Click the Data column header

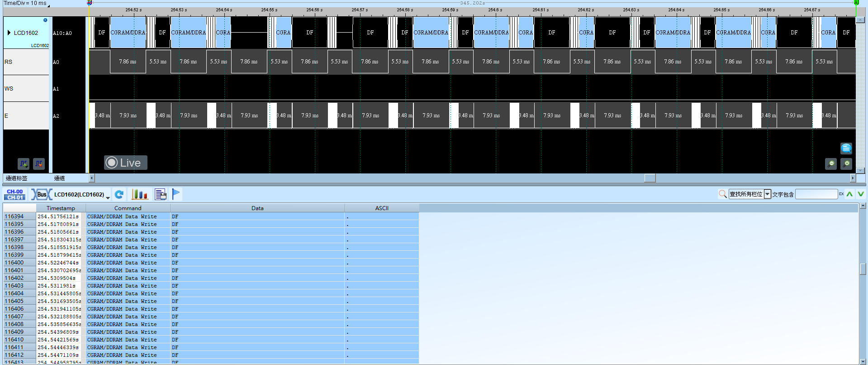[x=257, y=208]
